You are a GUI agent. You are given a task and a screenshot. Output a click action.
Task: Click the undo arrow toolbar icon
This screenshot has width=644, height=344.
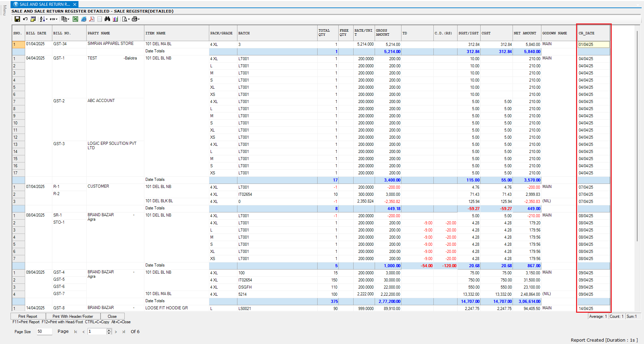[x=25, y=19]
